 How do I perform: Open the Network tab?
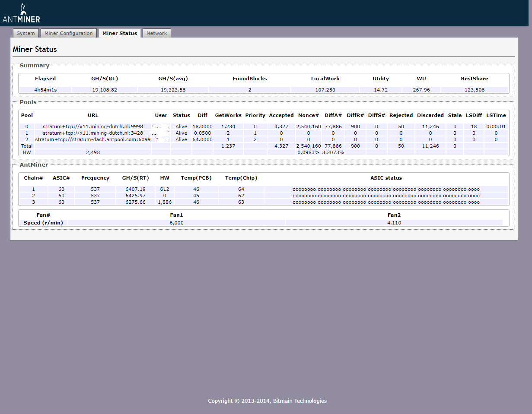tap(156, 33)
